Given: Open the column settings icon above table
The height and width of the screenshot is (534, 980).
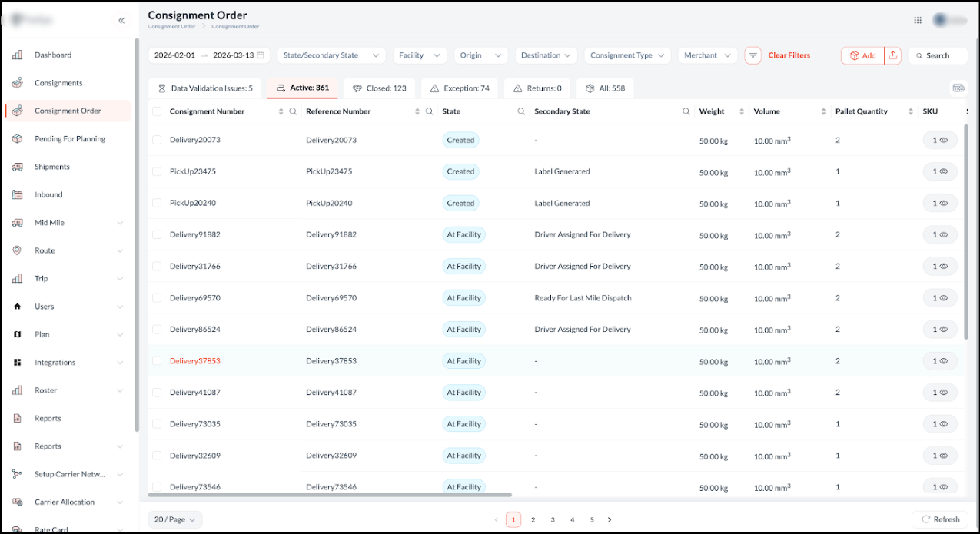Looking at the screenshot, I should [x=958, y=88].
